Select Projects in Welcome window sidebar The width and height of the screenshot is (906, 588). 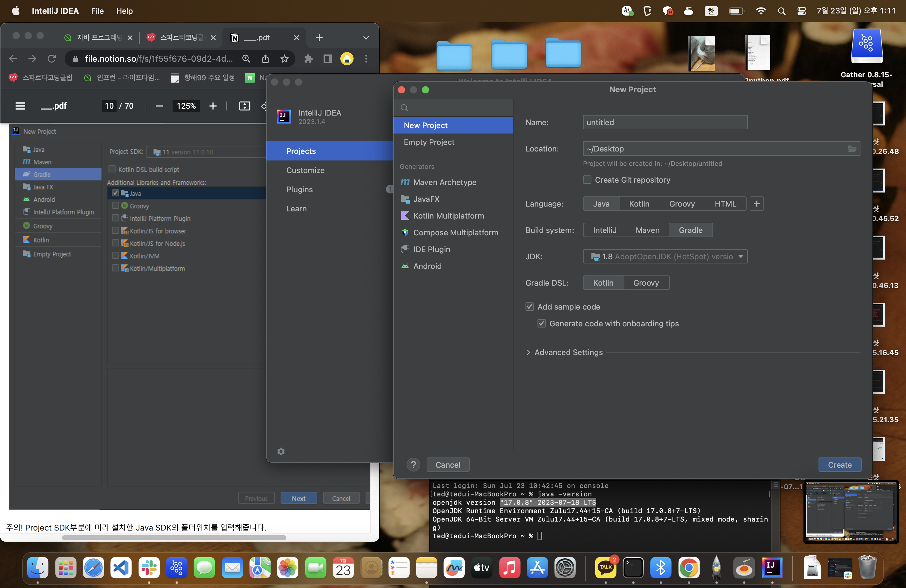[x=330, y=151]
